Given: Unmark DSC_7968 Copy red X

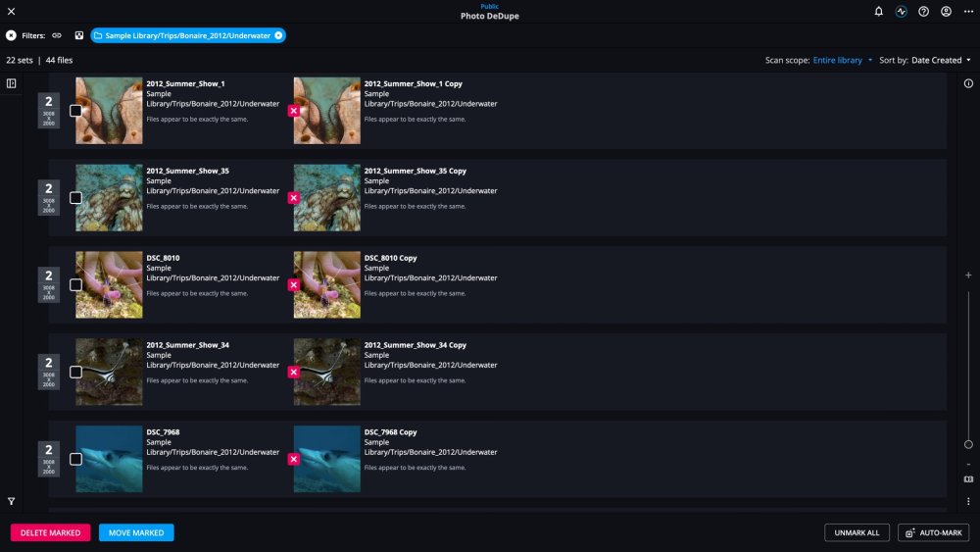Looking at the screenshot, I should coord(293,459).
